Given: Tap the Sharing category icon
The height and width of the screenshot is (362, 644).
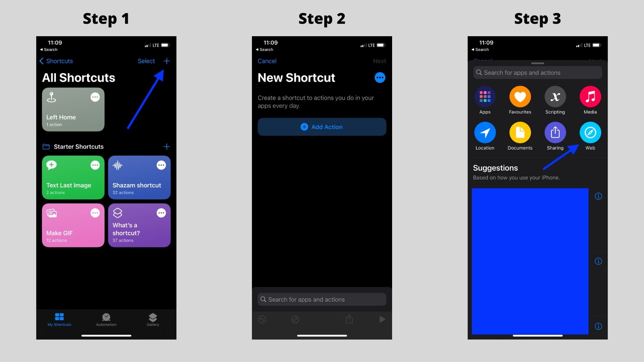Looking at the screenshot, I should (x=555, y=133).
